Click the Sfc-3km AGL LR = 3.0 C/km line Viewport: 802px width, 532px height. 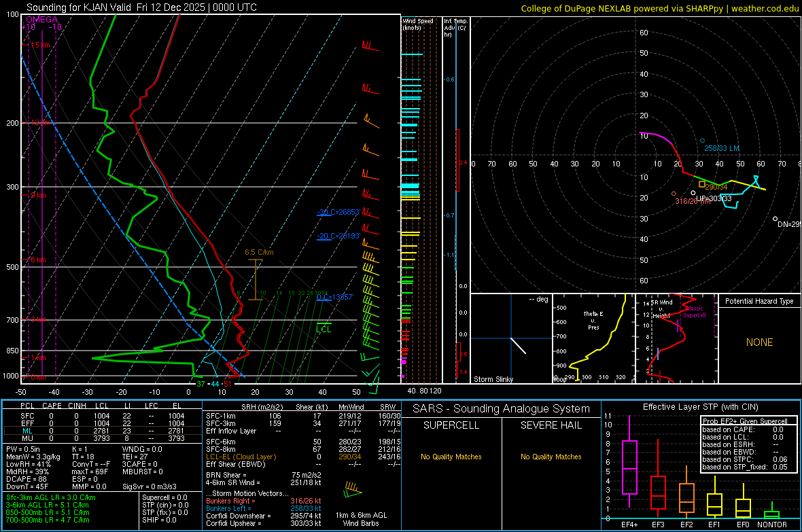(x=51, y=498)
